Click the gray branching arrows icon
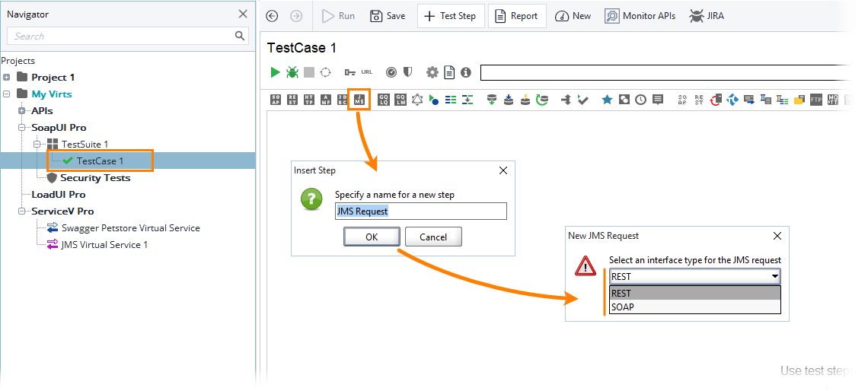Viewport: 868px width, 391px height. click(566, 100)
